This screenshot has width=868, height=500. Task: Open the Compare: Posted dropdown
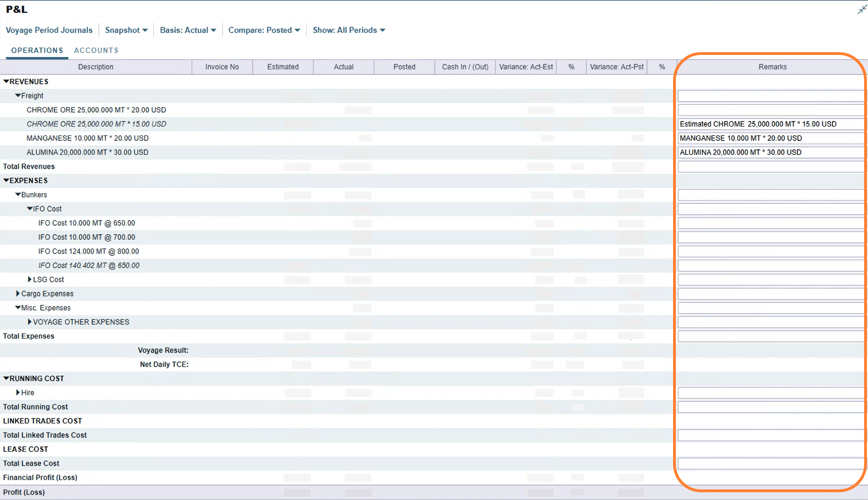(x=264, y=30)
